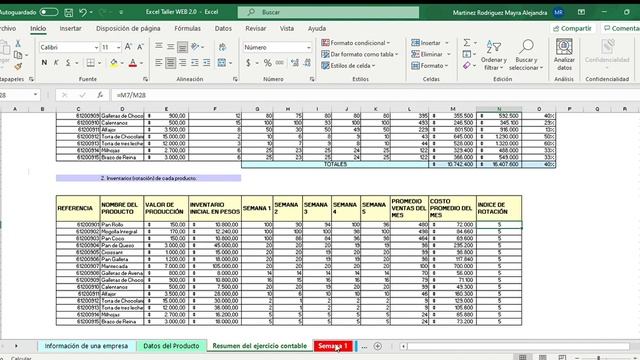Click the new sheet plus button
640x360 pixels.
(x=378, y=346)
